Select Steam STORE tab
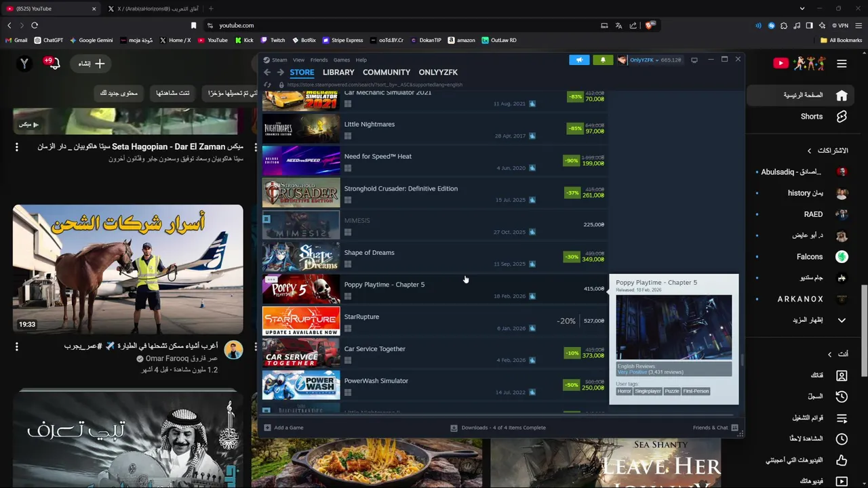The width and height of the screenshot is (868, 488). 302,73
